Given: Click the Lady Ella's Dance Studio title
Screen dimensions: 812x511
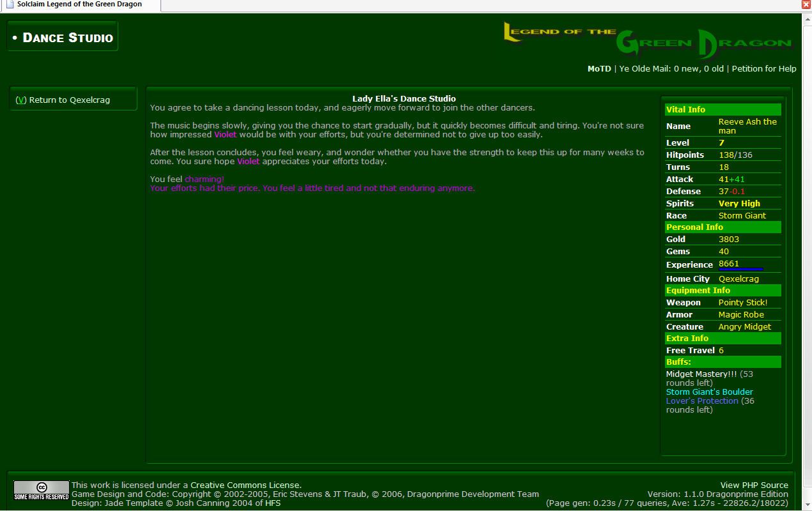Looking at the screenshot, I should coord(404,98).
